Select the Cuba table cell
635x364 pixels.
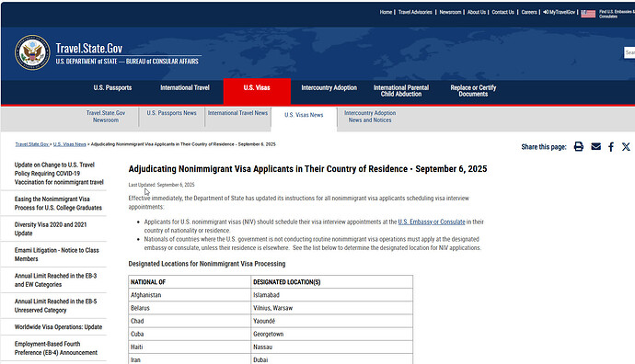tap(190, 334)
